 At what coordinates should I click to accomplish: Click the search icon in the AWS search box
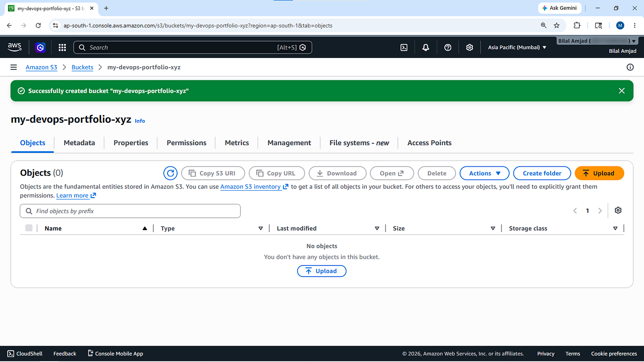pyautogui.click(x=82, y=47)
